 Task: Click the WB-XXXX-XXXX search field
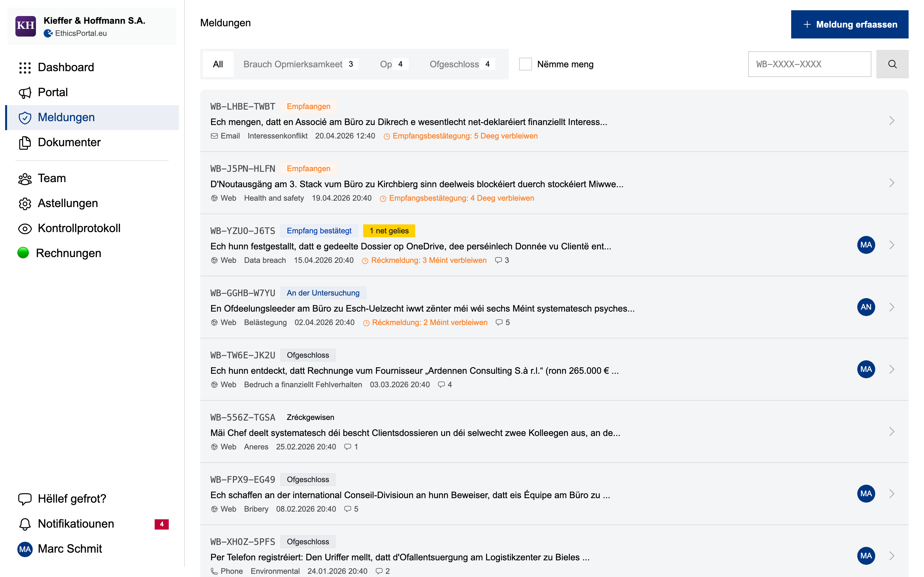pos(809,64)
